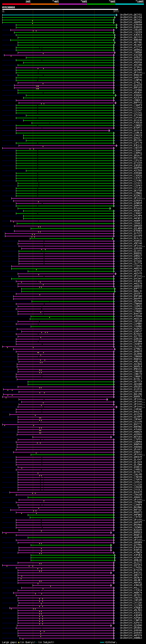Image resolution: width=146 pixels, height=644 pixels.
Task: Select the UniRef100_B2RH18 row label
Action: coord(131,27)
